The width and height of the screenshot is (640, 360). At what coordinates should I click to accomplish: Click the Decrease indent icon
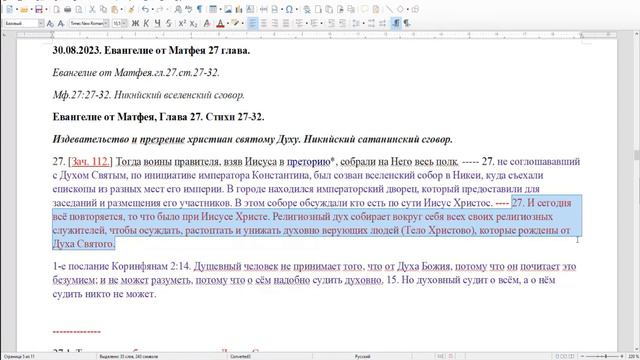342,23
